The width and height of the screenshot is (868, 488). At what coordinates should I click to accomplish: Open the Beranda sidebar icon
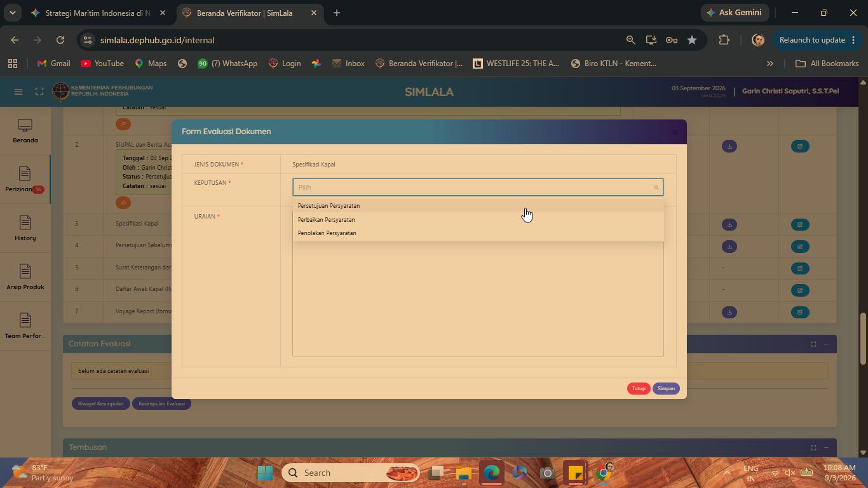25,131
